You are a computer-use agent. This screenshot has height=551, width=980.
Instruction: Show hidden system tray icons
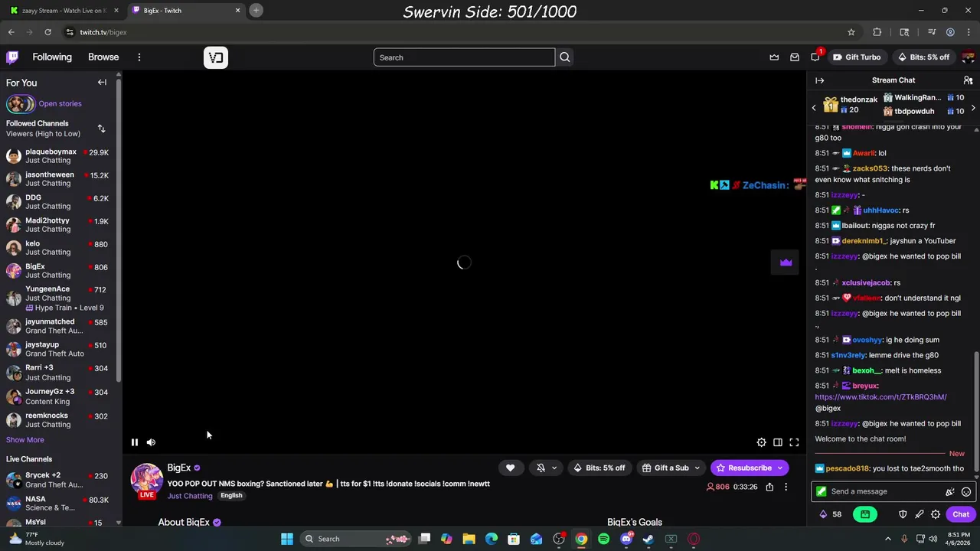coord(888,539)
